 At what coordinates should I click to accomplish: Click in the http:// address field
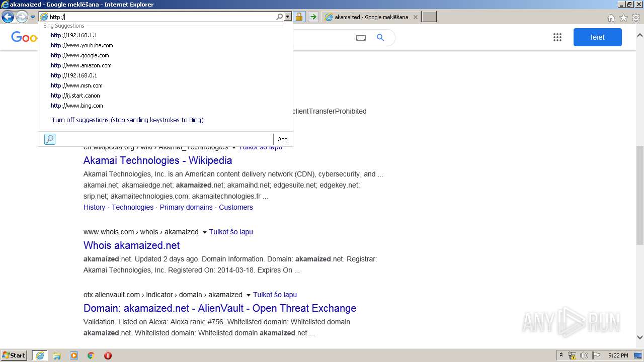click(162, 17)
